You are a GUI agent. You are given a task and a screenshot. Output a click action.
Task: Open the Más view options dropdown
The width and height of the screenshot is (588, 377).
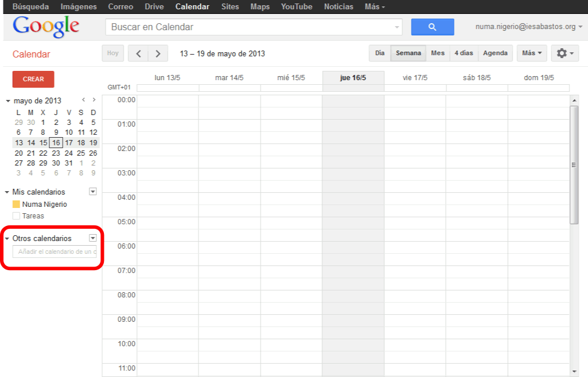pyautogui.click(x=532, y=53)
